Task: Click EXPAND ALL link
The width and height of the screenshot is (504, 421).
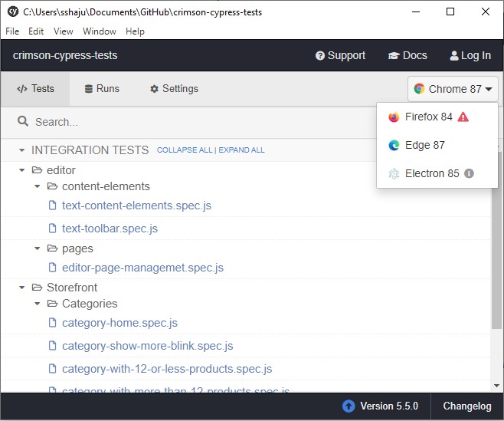Action: click(x=241, y=150)
